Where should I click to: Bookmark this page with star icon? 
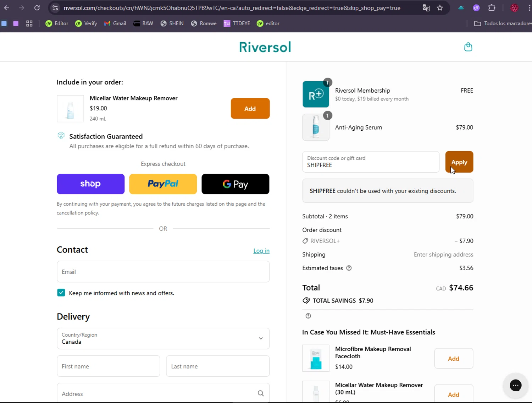pyautogui.click(x=440, y=8)
